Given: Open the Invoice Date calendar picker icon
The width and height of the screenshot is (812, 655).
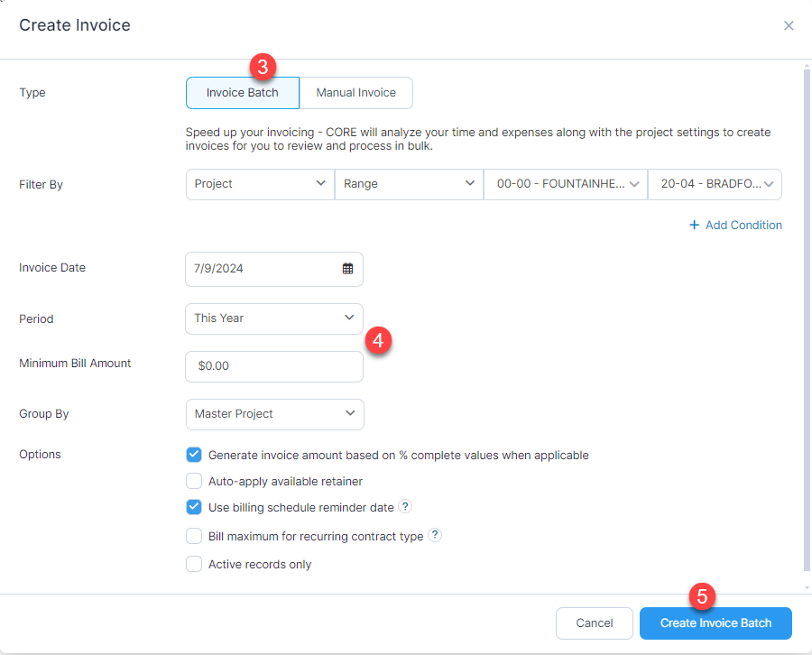Looking at the screenshot, I should (347, 268).
